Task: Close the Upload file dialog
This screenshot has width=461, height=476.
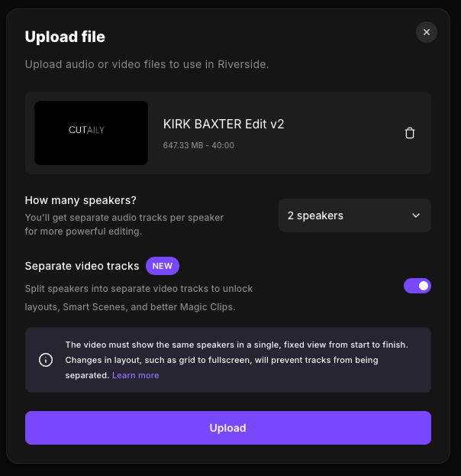Action: click(427, 32)
